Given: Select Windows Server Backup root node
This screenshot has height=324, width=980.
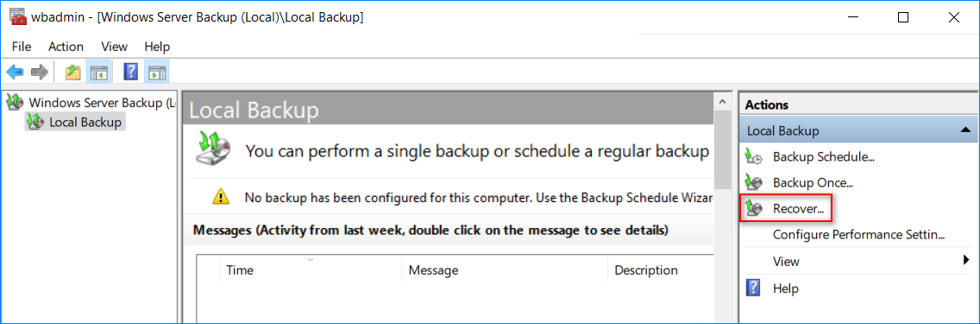Looking at the screenshot, I should tap(102, 102).
